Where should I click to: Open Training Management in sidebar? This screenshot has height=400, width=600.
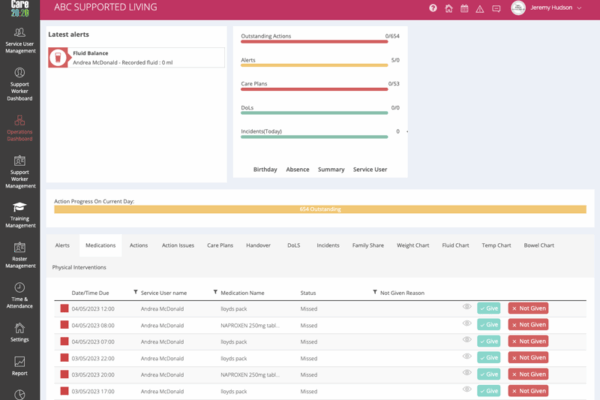[20, 216]
